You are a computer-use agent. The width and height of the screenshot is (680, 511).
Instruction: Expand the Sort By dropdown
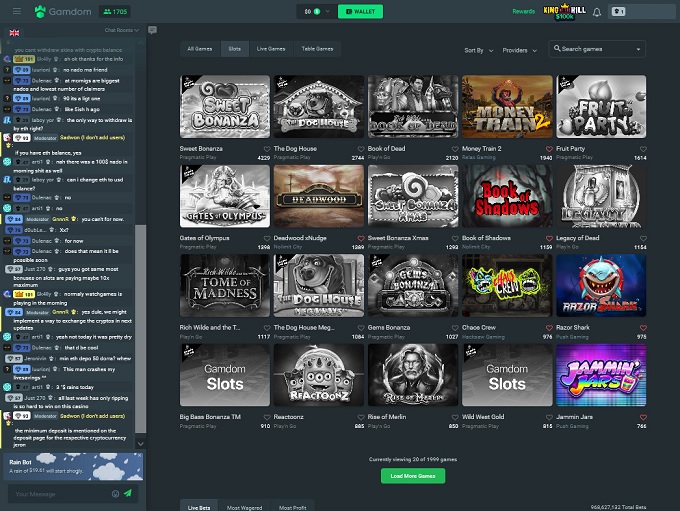tap(479, 50)
